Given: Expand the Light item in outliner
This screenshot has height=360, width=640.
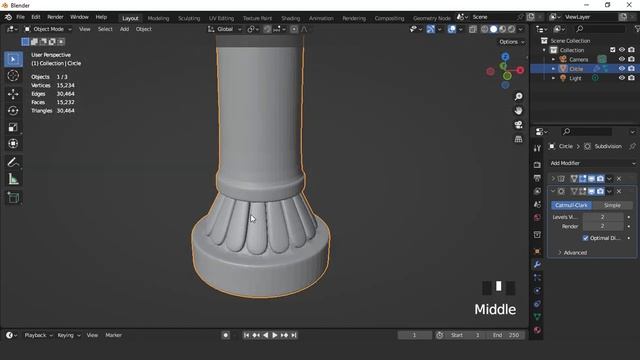Looking at the screenshot, I should tap(553, 78).
